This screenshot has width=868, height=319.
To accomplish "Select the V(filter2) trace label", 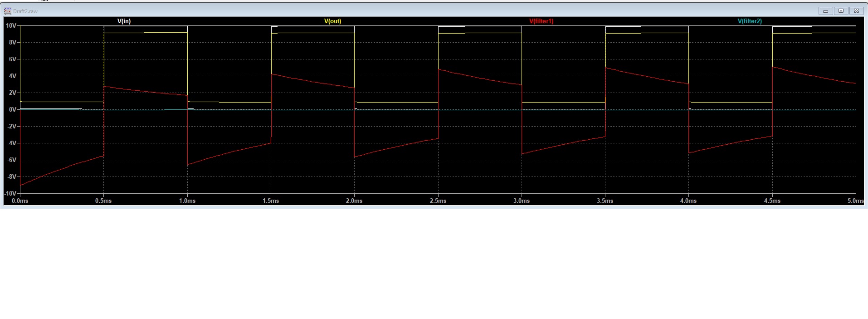I will [750, 21].
